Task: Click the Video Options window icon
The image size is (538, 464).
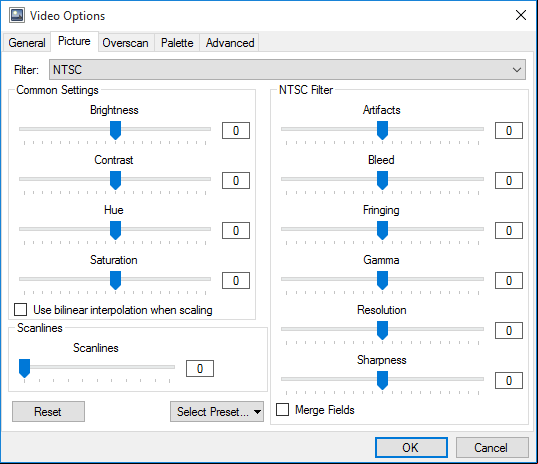Action: 17,15
